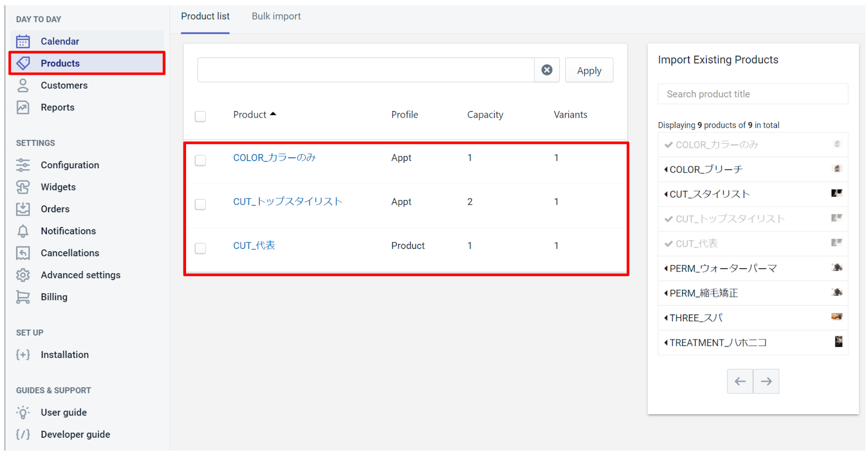Select the CUT_代表 row checkbox
Image resolution: width=868 pixels, height=455 pixels.
[200, 248]
